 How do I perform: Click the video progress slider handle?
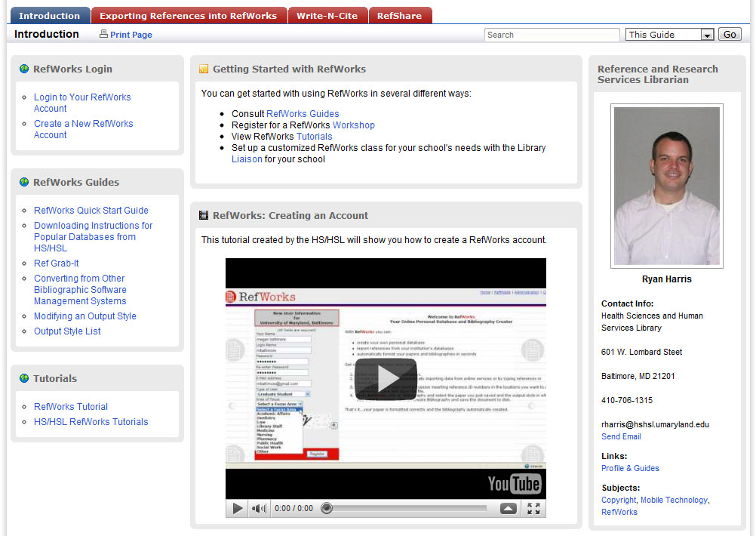point(327,509)
